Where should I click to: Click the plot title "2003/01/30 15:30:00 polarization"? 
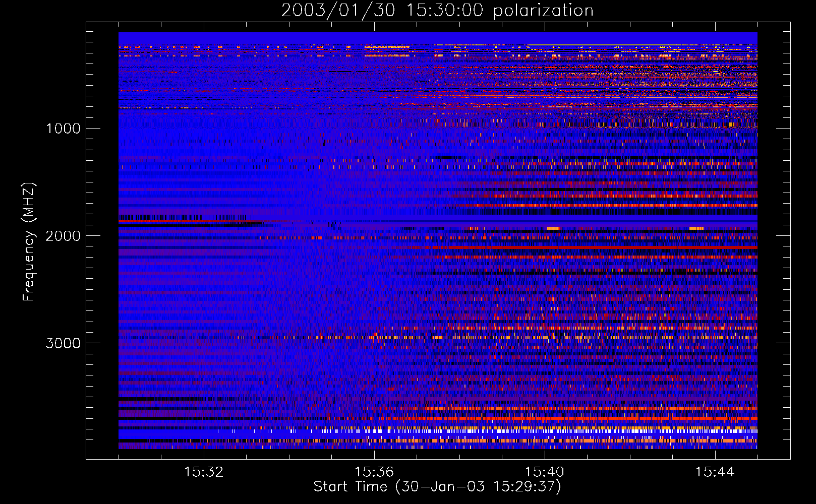437,11
